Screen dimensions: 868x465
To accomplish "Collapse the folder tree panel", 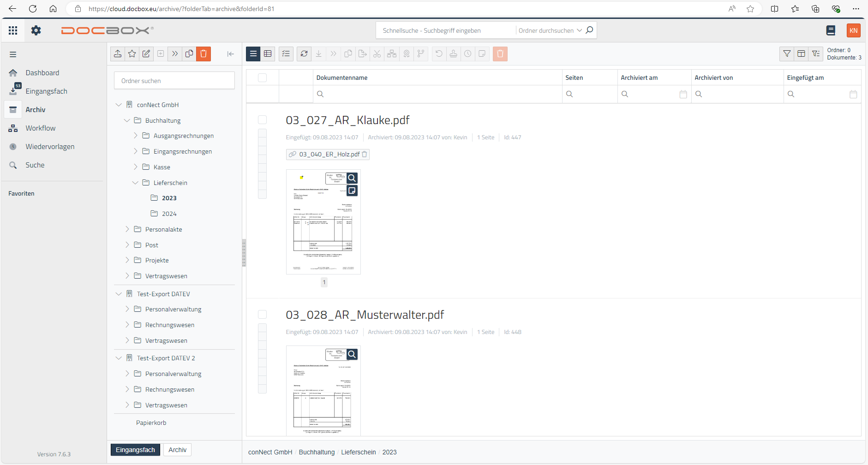I will [231, 54].
